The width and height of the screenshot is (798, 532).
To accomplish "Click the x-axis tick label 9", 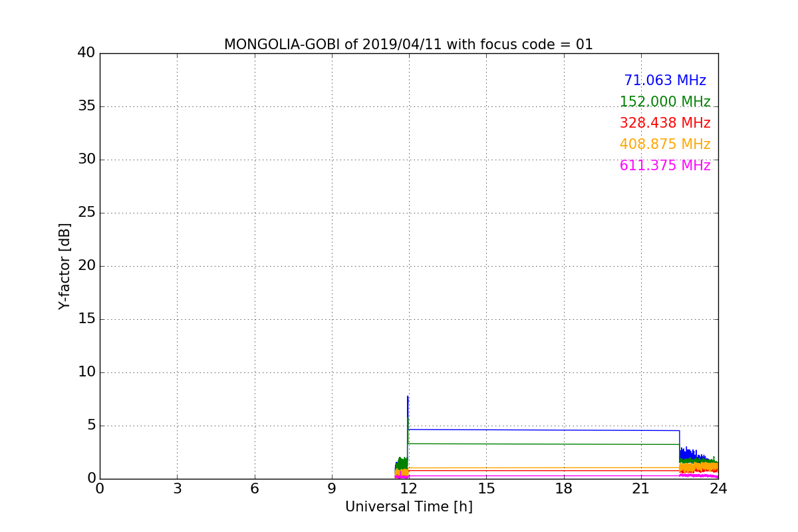I will click(x=332, y=489).
